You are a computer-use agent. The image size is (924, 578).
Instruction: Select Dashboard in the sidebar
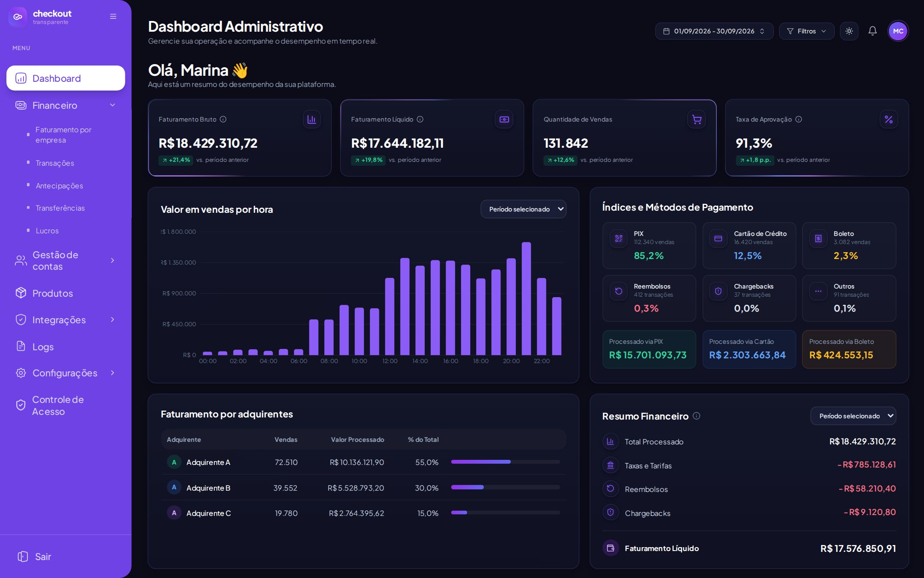pos(65,78)
